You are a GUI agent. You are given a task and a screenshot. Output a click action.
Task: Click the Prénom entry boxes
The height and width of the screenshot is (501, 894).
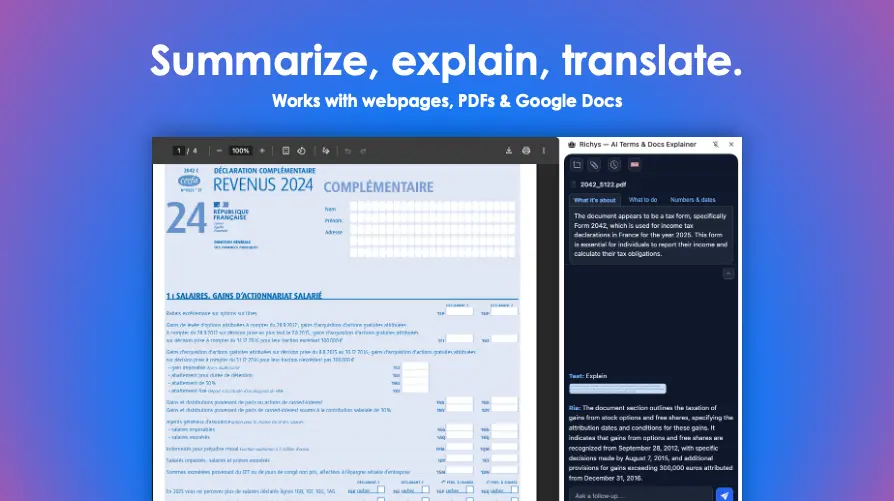(x=432, y=219)
